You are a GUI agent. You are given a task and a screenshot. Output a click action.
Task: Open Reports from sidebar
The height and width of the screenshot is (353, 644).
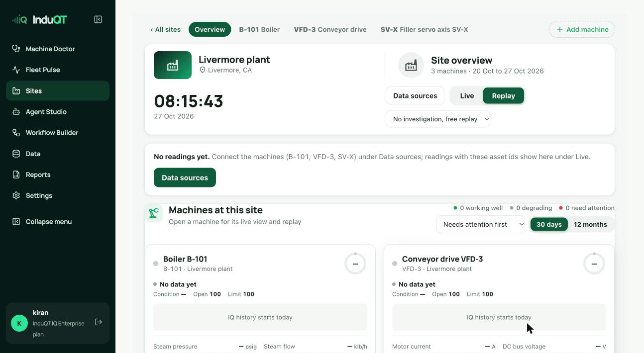[x=58, y=175]
